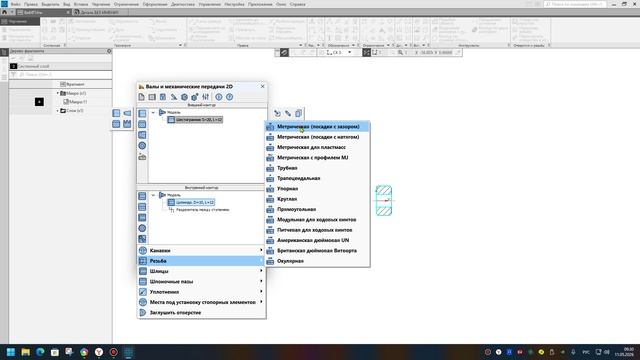Select Метрическая (посадки с натягом) thread
Viewport: 640px width, 360px height.
point(318,137)
